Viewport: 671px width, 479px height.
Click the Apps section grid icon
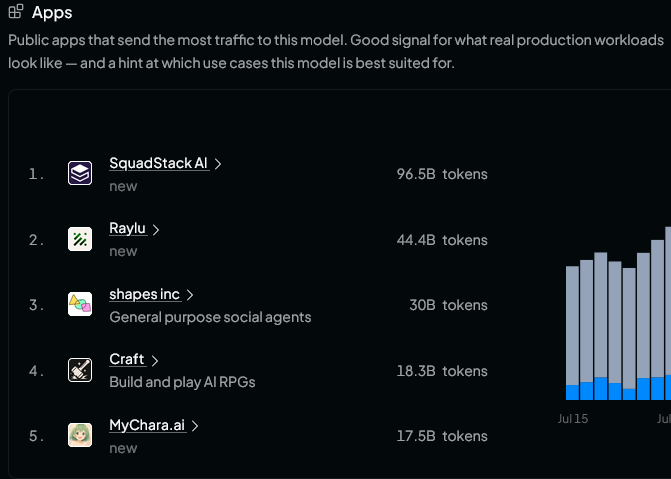pos(16,12)
